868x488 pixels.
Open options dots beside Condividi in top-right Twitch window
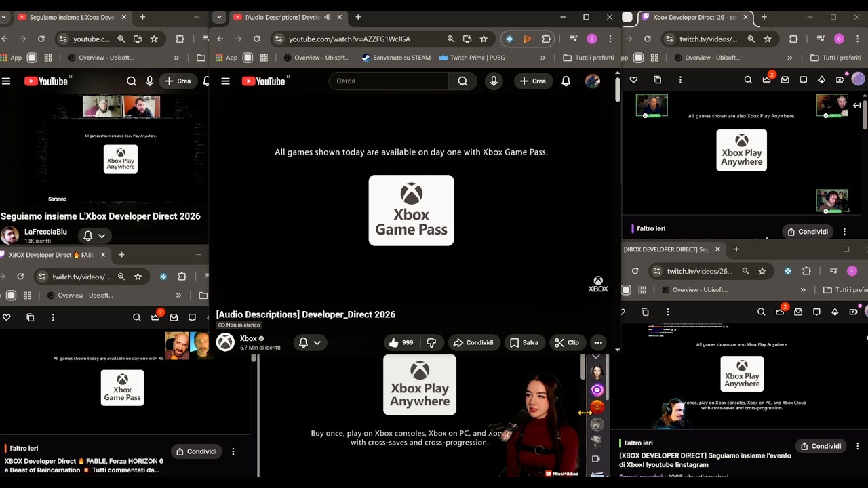pyautogui.click(x=844, y=232)
